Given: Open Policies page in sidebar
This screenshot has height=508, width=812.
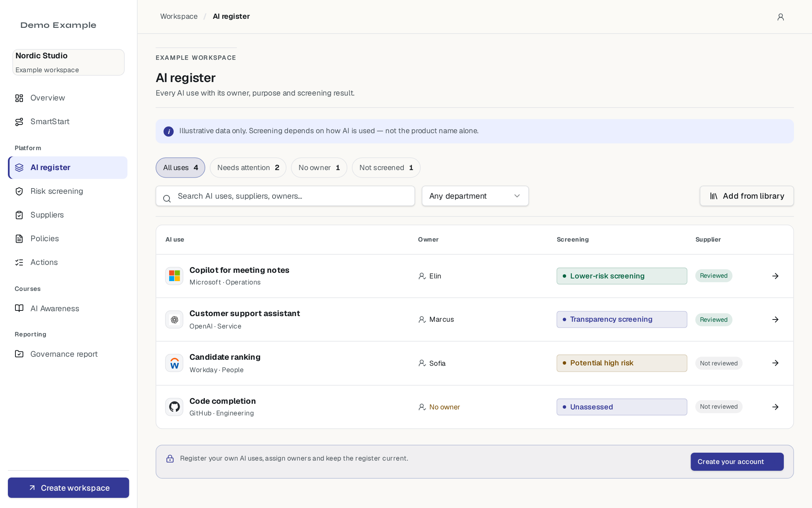Looking at the screenshot, I should click(68, 239).
